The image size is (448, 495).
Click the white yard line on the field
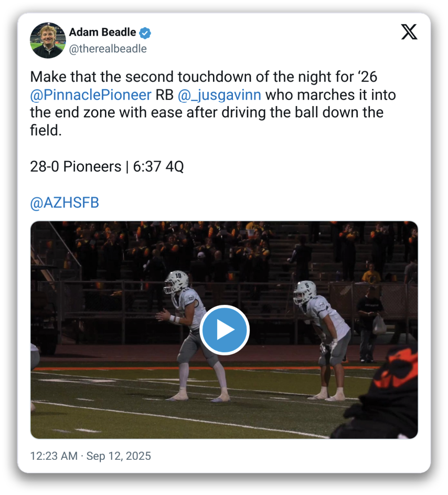(173, 417)
